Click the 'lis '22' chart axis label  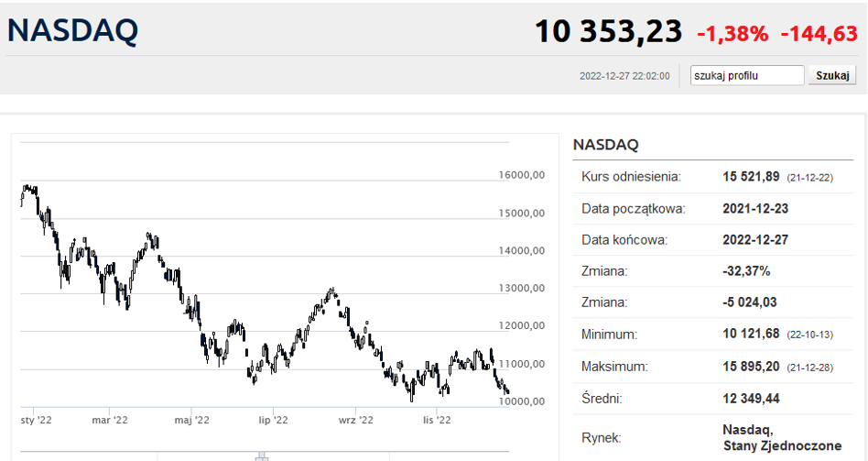(x=437, y=420)
